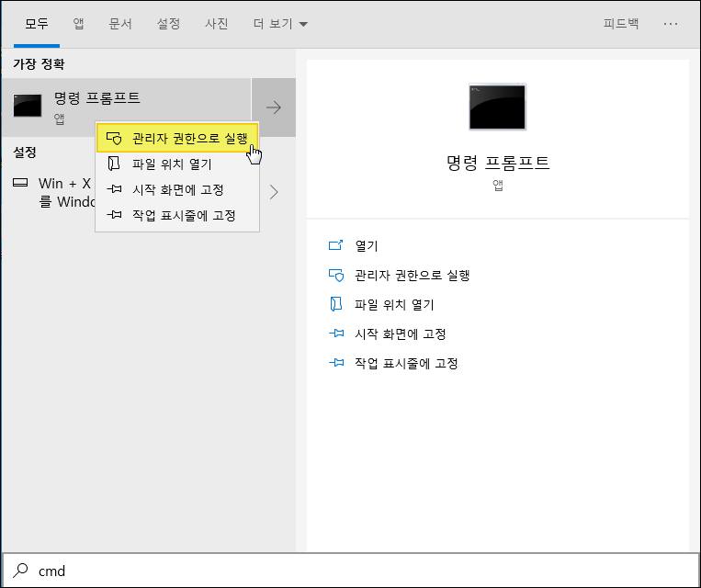Click 관리자 권한으로 실행 in preview pane

click(x=412, y=275)
